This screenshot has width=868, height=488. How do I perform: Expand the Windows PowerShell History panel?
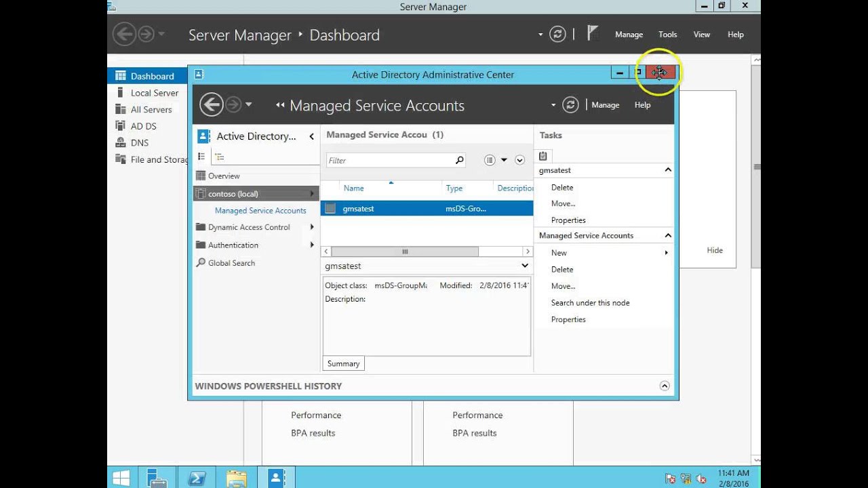[665, 386]
